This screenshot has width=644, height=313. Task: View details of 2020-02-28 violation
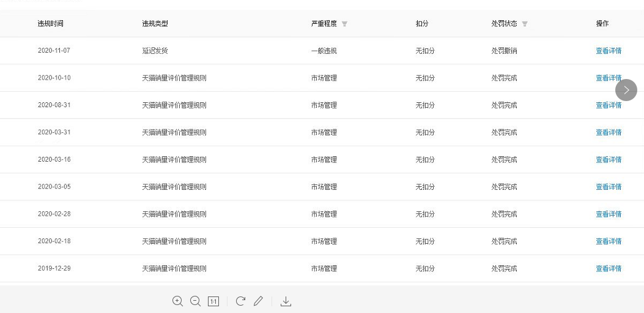(x=609, y=214)
